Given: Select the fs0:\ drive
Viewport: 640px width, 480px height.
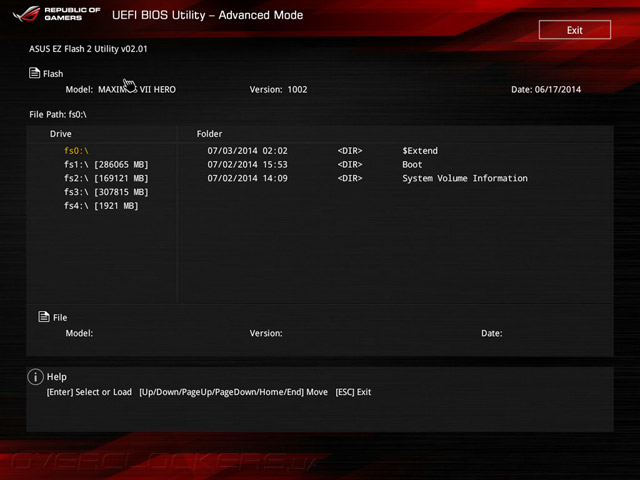Looking at the screenshot, I should tap(76, 151).
